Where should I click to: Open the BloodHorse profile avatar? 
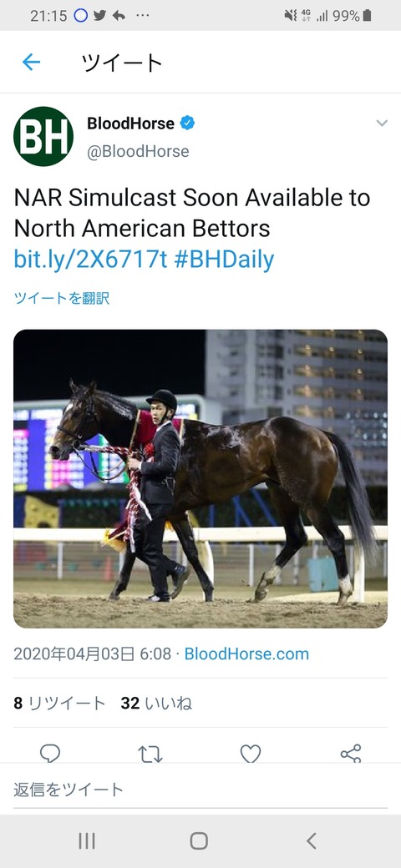click(x=43, y=136)
